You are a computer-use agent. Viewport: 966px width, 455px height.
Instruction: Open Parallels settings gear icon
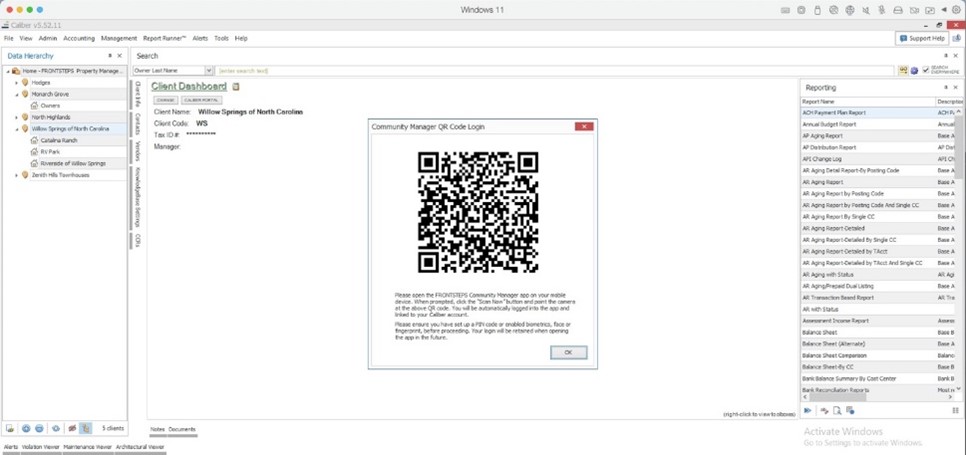[x=956, y=10]
